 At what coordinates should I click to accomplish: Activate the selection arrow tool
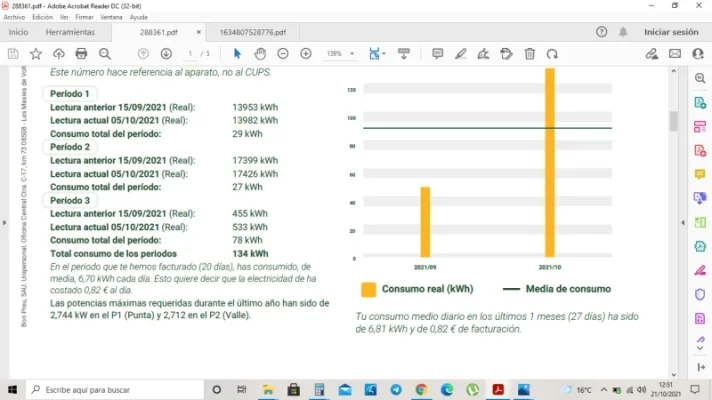(x=237, y=54)
